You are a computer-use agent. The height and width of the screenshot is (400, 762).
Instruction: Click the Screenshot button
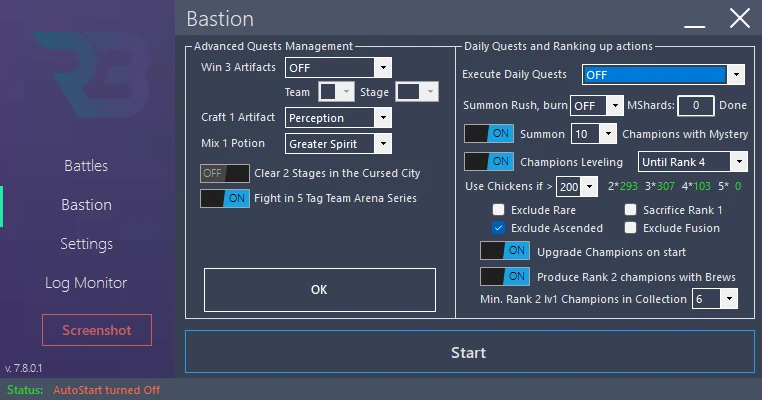[97, 330]
